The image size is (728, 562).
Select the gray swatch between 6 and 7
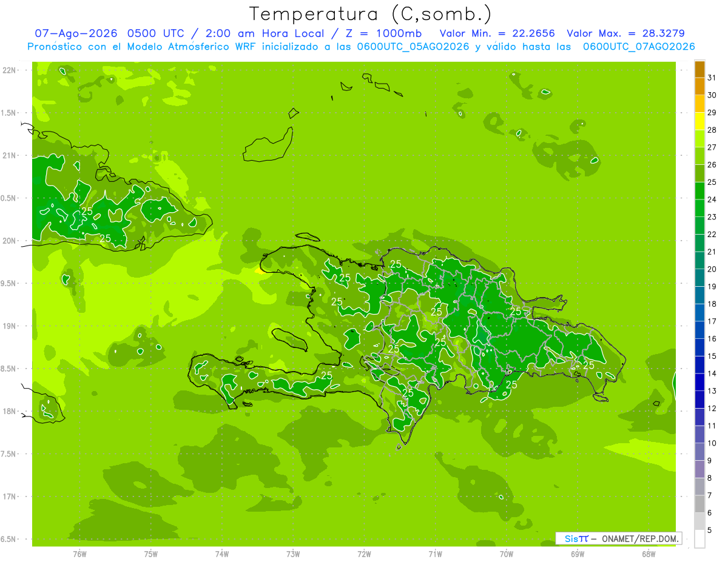click(x=699, y=504)
